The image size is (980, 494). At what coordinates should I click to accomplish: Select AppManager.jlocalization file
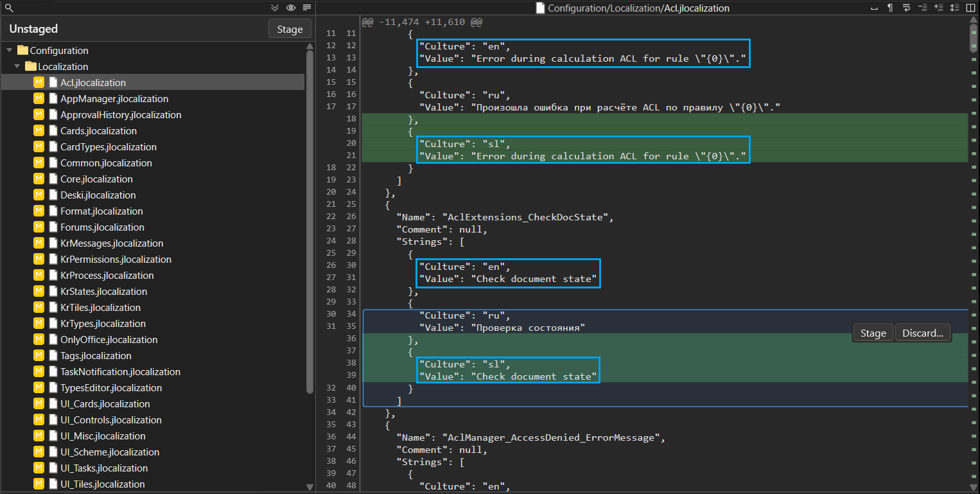[152, 98]
